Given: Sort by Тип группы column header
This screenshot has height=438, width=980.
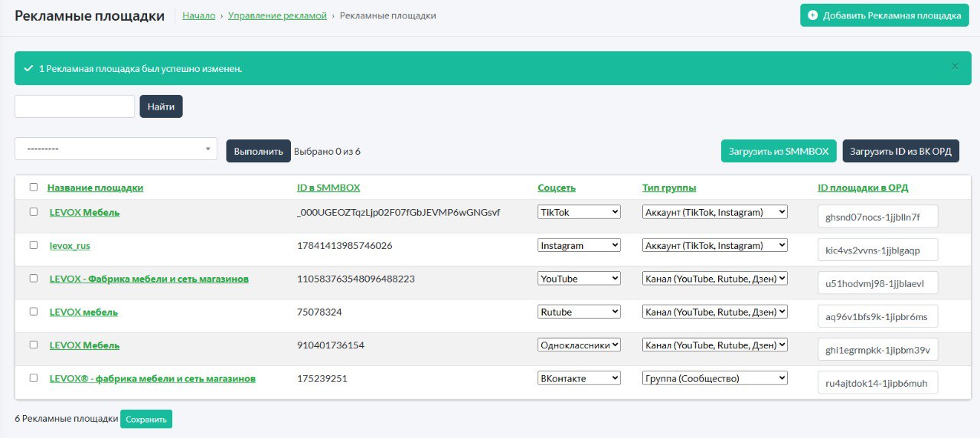Looking at the screenshot, I should coord(669,188).
